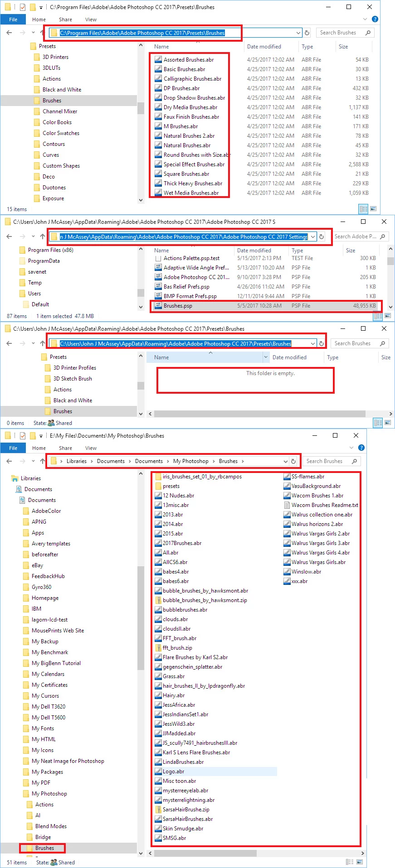
Task: Select the Dry Media Brushes.abr file
Action: click(x=186, y=107)
